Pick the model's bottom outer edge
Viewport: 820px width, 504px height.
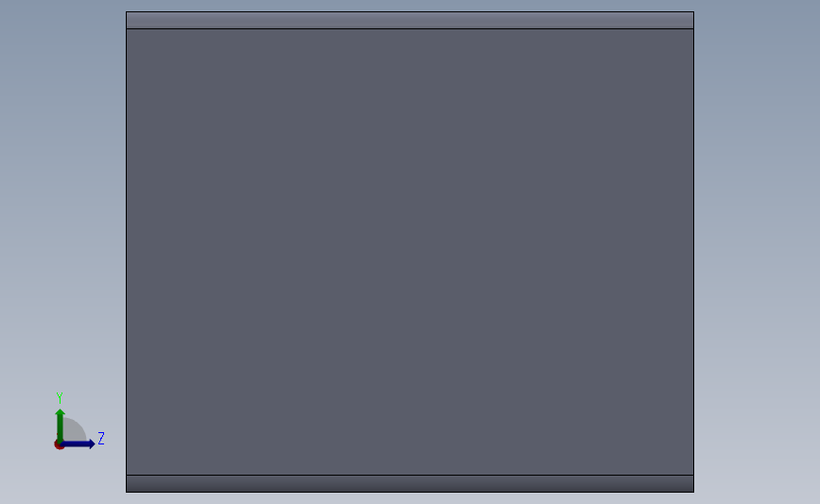point(410,492)
